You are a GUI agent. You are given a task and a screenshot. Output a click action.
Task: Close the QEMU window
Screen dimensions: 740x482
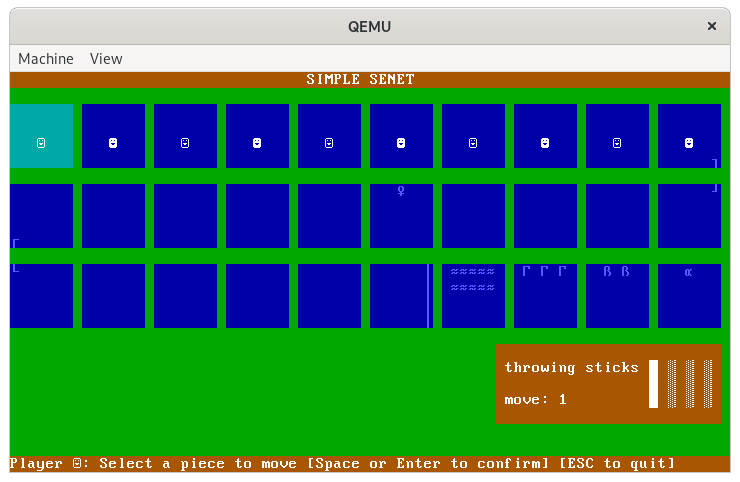pos(712,26)
